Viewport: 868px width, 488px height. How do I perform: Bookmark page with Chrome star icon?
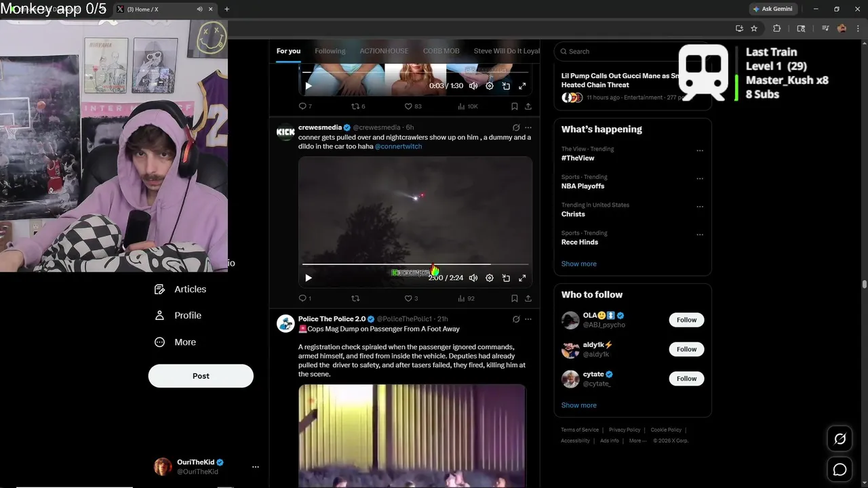pos(754,28)
